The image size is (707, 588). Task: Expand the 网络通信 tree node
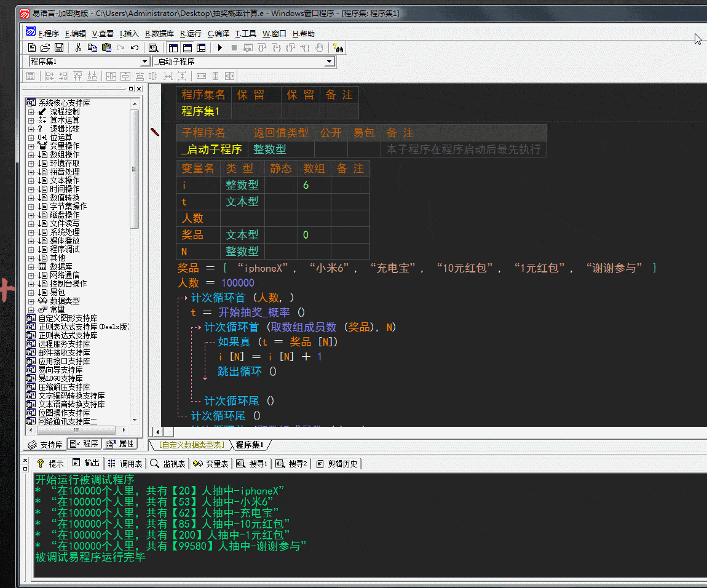31,276
